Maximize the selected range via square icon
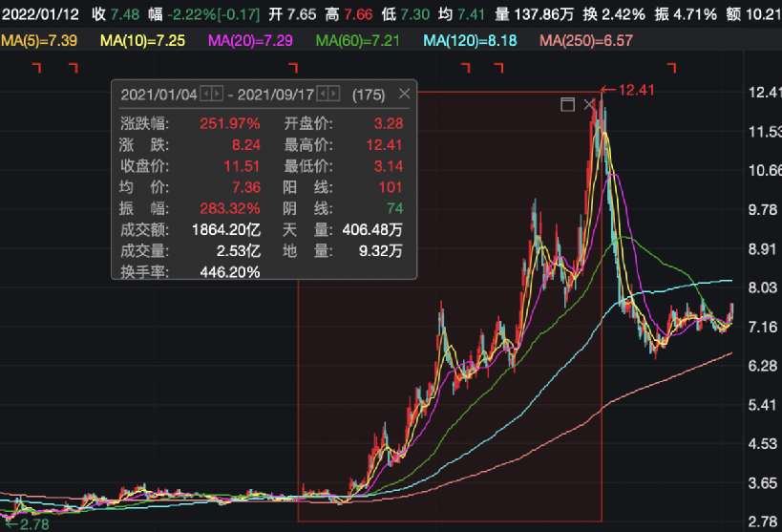 pos(567,104)
